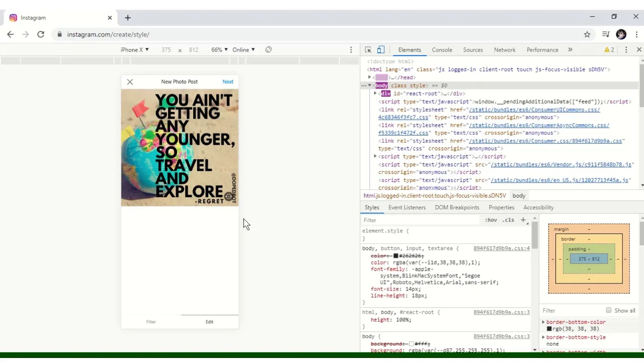Expand border-bottom-color computed property
The height and width of the screenshot is (362, 644).
click(543, 322)
